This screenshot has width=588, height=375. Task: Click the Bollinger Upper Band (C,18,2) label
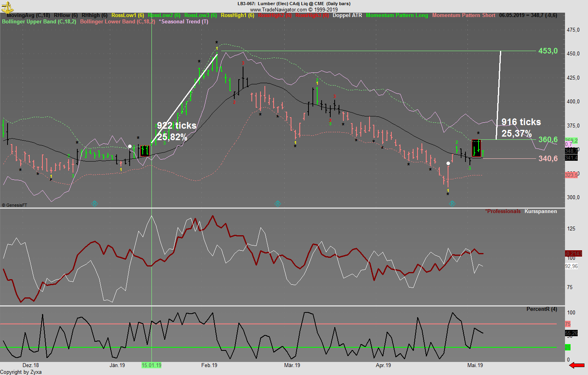pyautogui.click(x=39, y=22)
